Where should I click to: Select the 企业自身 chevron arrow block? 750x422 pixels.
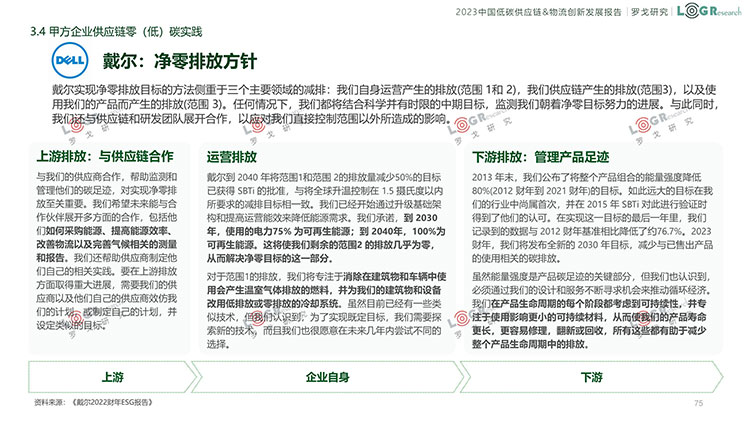pyautogui.click(x=328, y=377)
